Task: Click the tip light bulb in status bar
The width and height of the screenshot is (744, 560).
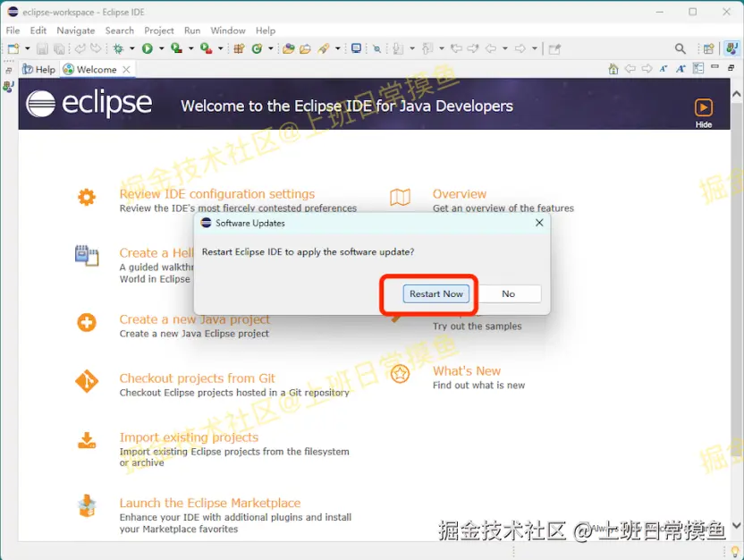Action: point(735,551)
